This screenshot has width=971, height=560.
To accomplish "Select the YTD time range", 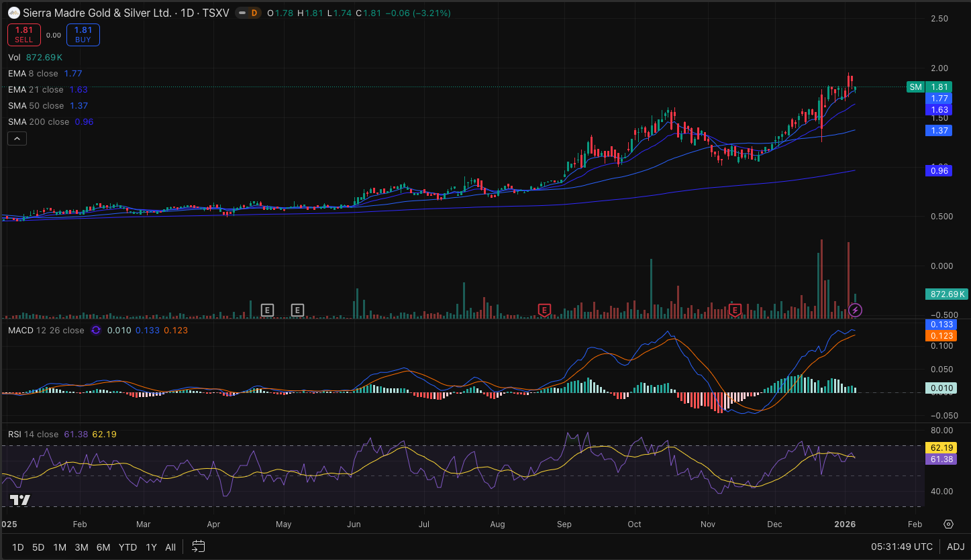I will click(x=127, y=547).
